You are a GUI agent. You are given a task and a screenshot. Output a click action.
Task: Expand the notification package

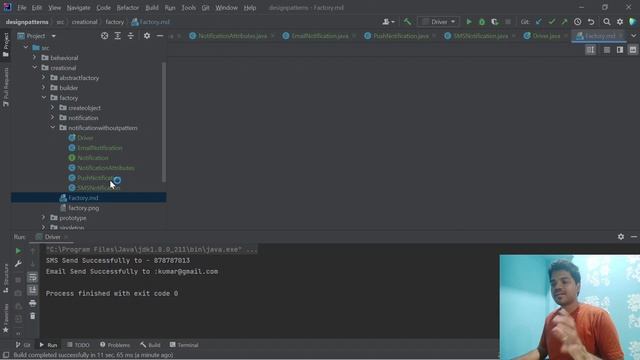coord(53,118)
